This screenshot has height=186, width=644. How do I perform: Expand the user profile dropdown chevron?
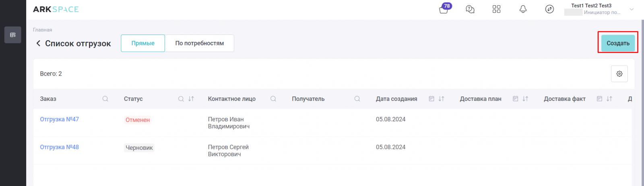tap(632, 9)
